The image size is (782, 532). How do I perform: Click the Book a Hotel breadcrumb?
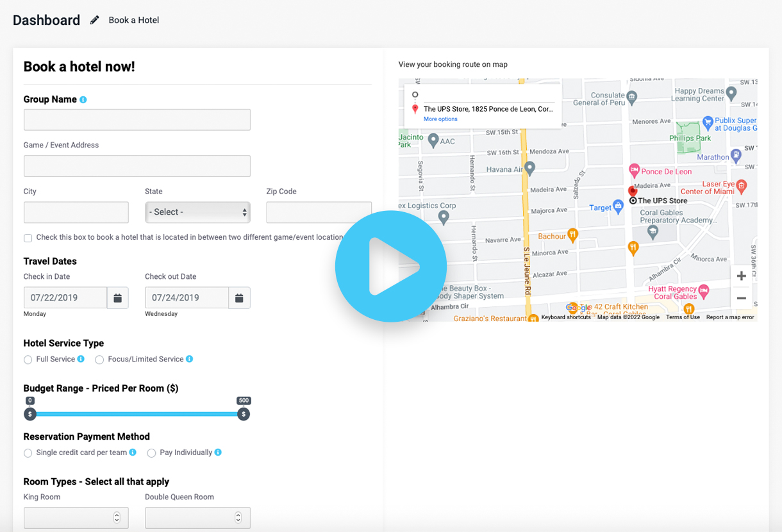pyautogui.click(x=133, y=21)
